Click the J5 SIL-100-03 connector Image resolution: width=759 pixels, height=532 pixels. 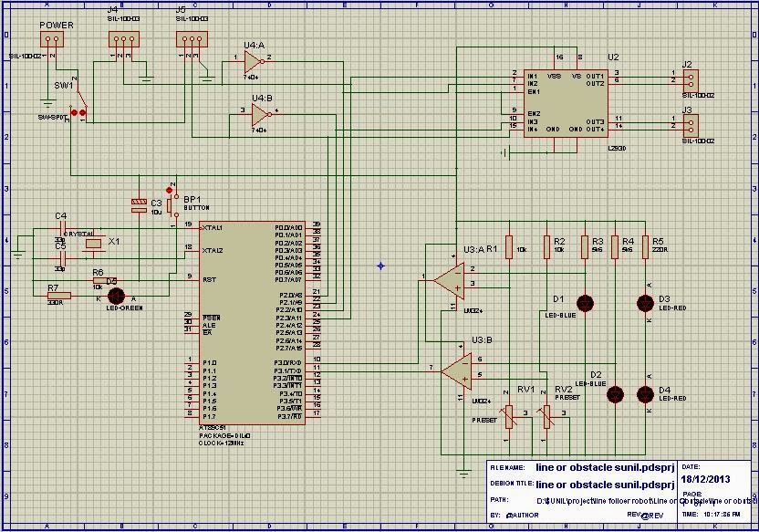(190, 38)
